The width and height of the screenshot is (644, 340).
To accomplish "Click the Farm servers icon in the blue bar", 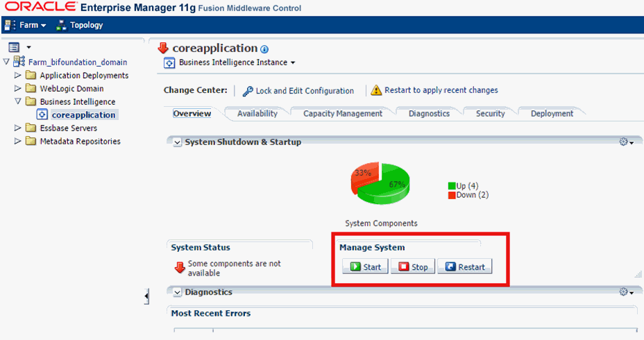I will tap(10, 25).
